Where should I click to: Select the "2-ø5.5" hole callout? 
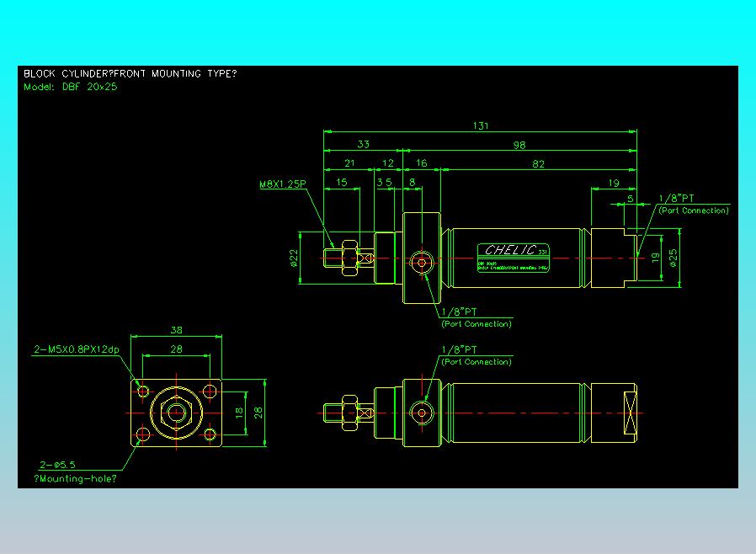pyautogui.click(x=57, y=465)
